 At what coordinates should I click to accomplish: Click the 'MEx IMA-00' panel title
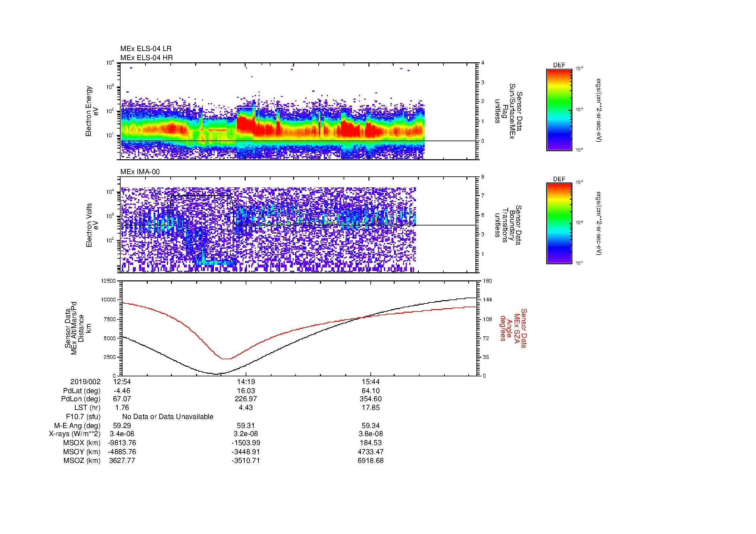click(140, 172)
